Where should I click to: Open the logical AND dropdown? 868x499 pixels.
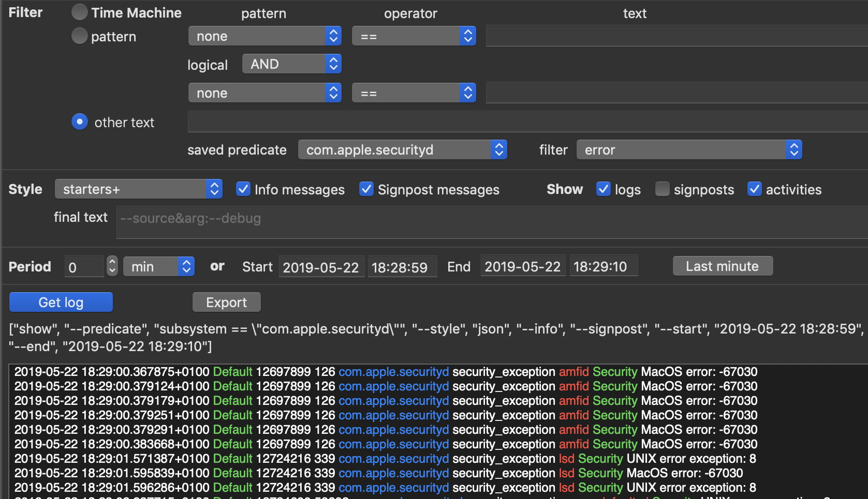291,64
